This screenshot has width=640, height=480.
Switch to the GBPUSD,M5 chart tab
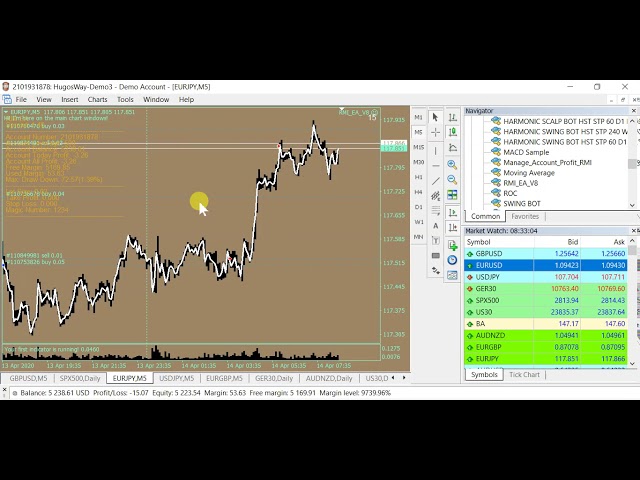click(x=28, y=379)
